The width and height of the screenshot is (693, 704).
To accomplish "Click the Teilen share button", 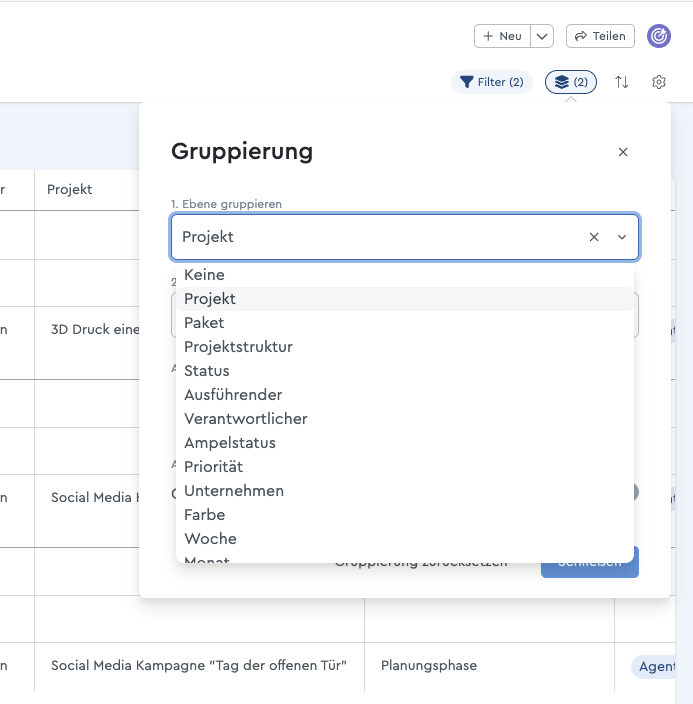I will coord(600,36).
